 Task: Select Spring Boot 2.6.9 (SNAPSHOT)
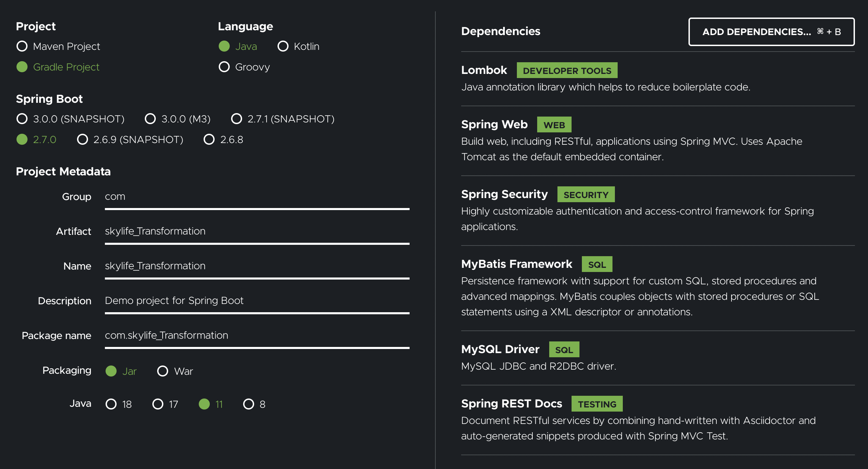[x=83, y=139]
